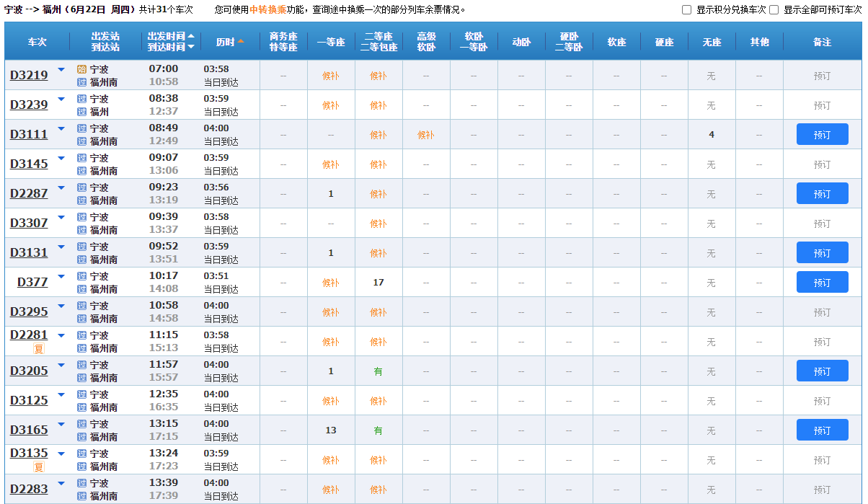Expand stop details arrow for train D3219

[x=61, y=70]
